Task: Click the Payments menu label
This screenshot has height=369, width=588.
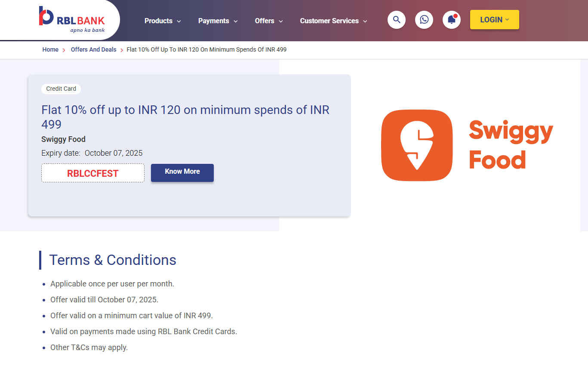Action: coord(213,21)
